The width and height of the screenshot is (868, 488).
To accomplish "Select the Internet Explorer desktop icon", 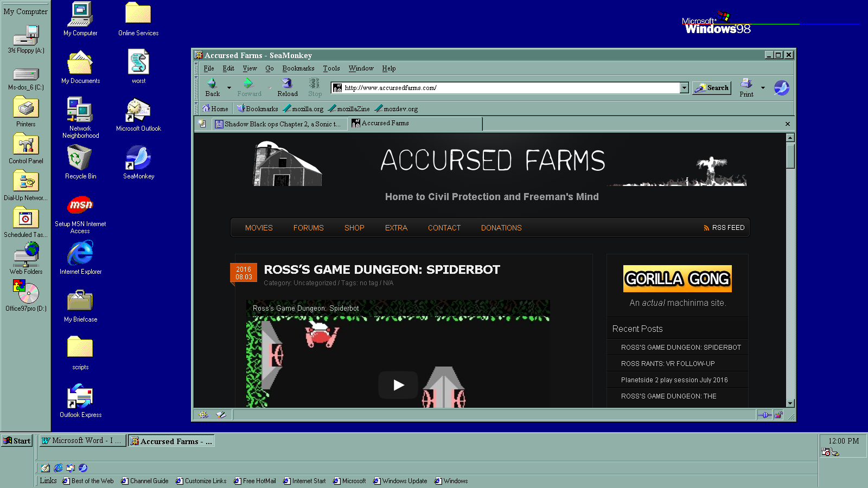I will [x=80, y=258].
